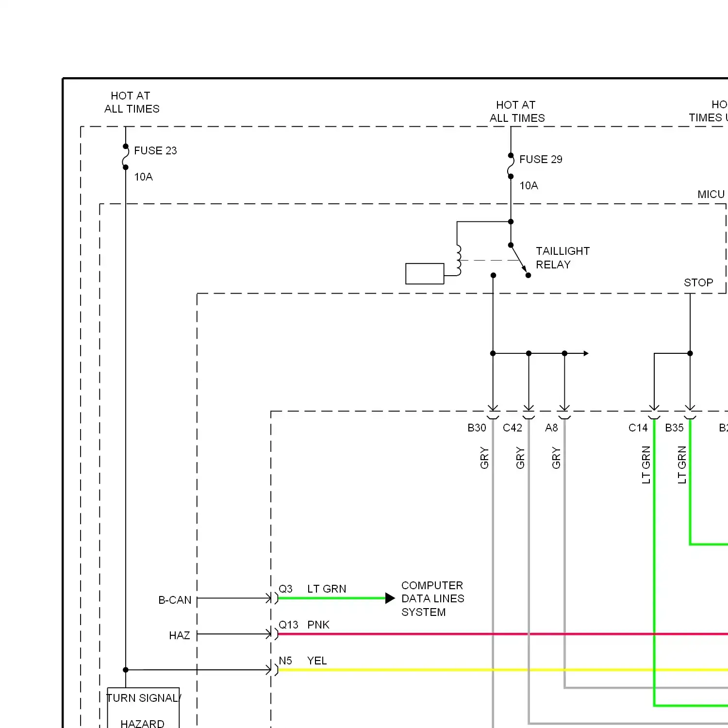Select connector pin A8 label

[x=551, y=428]
